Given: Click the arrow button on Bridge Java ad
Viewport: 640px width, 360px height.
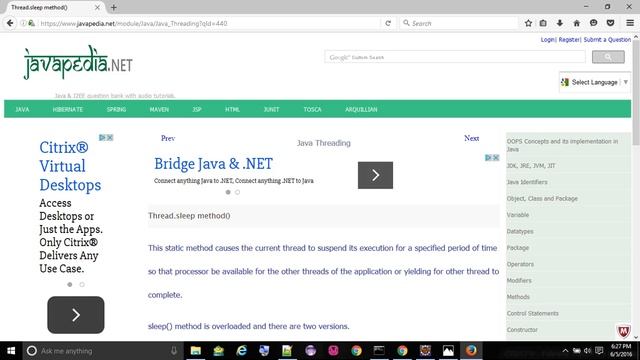Looking at the screenshot, I should (x=375, y=175).
